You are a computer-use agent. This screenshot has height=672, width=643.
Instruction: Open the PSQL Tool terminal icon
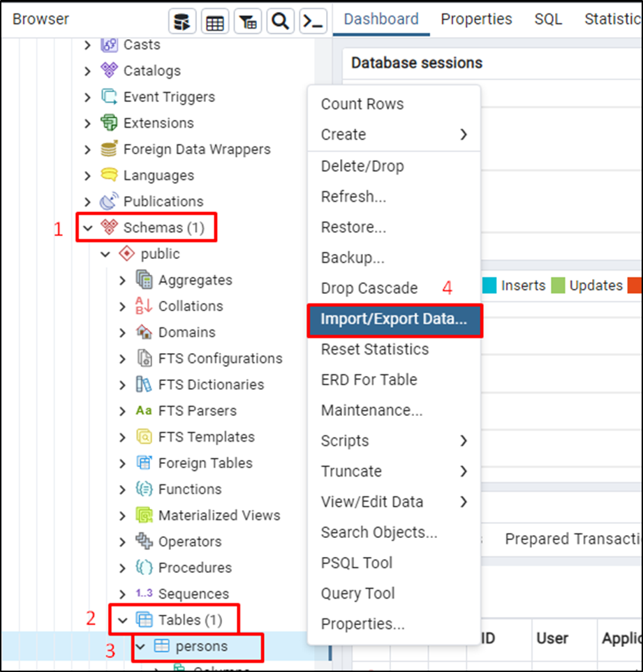click(313, 20)
